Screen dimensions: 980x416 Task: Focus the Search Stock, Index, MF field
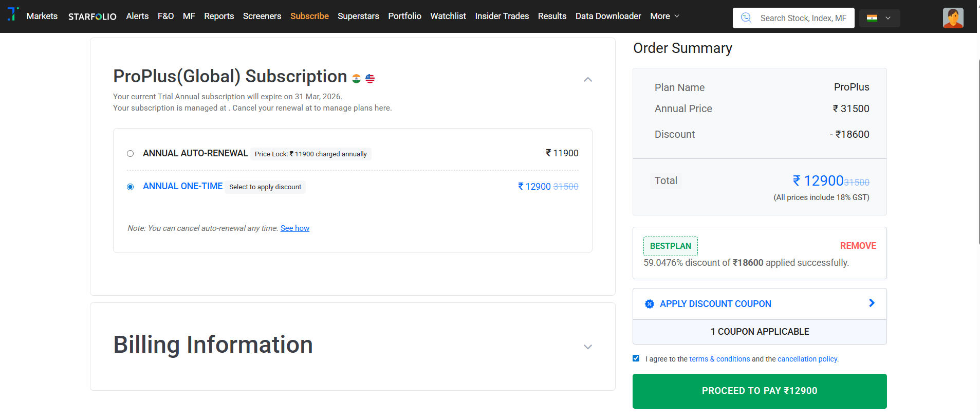point(803,19)
